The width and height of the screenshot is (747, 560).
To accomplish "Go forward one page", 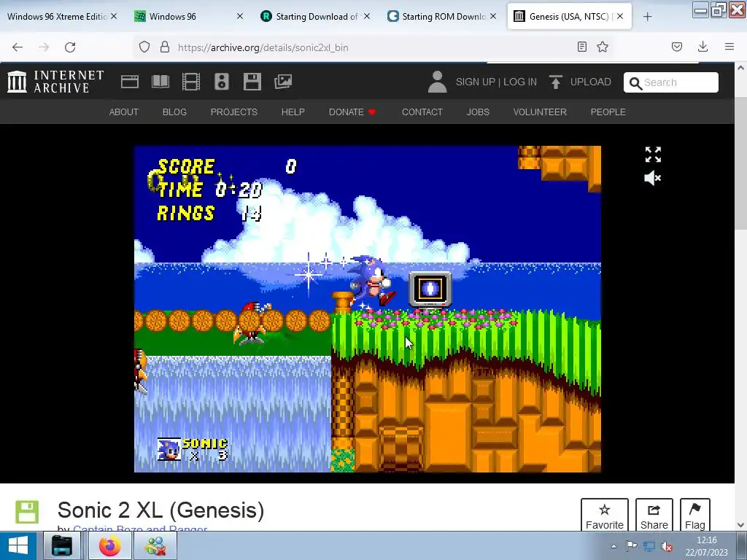I will tap(44, 47).
